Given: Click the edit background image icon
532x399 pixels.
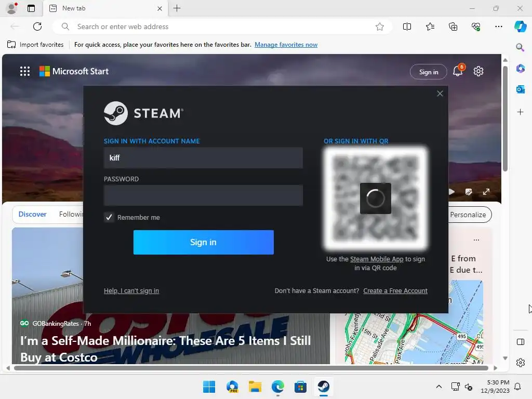Looking at the screenshot, I should coord(469,192).
